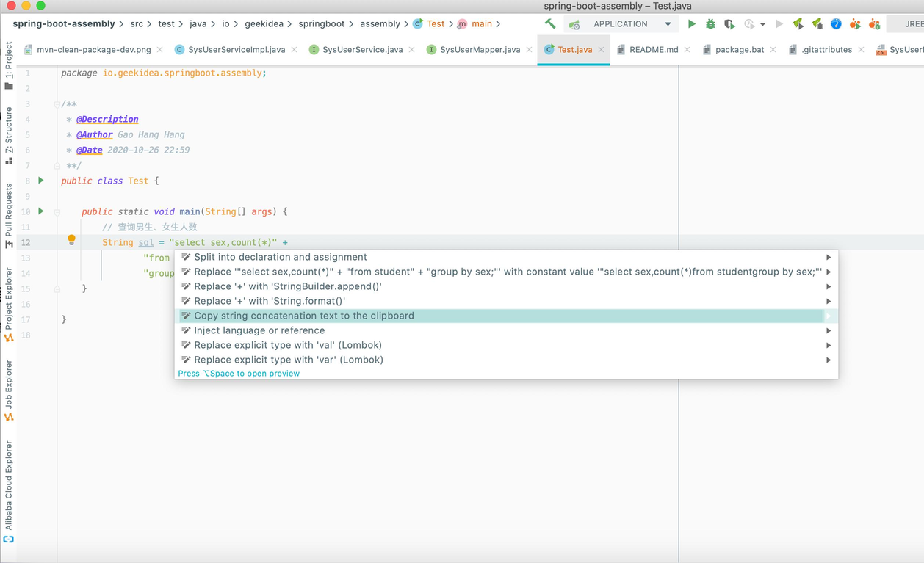The width and height of the screenshot is (924, 563).
Task: Choose Replace explicit type with 'val' (Lombok)
Action: coord(506,345)
